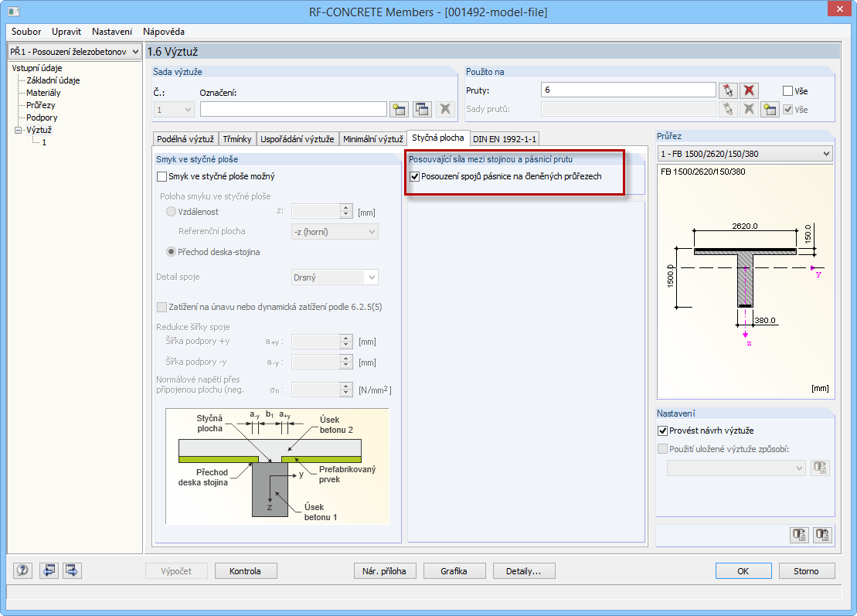Clear the Pruty members list with red X
This screenshot has width=857, height=616.
(x=749, y=90)
